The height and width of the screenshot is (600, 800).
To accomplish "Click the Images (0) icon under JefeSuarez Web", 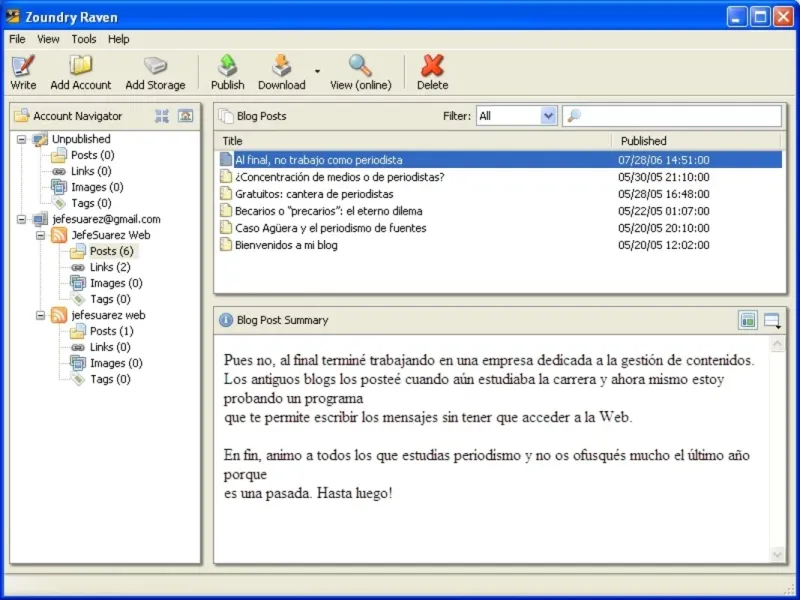I will [78, 283].
